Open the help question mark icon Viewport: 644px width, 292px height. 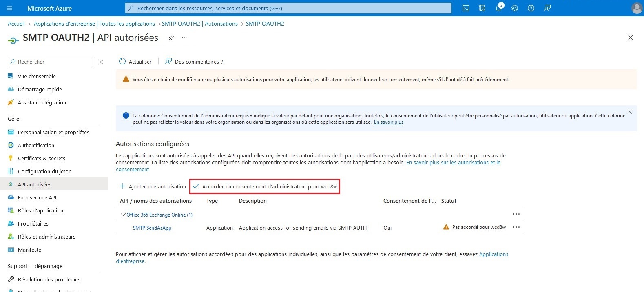(x=531, y=8)
